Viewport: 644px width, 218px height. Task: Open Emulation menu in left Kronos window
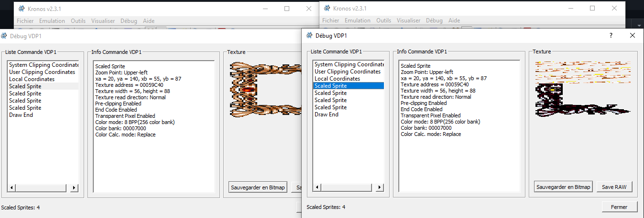click(x=52, y=21)
